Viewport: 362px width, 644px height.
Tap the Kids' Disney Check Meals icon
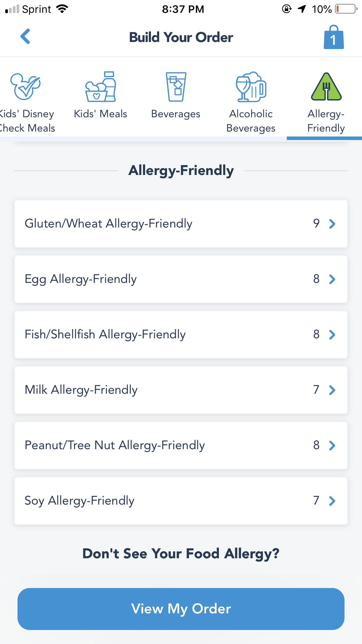click(x=25, y=87)
